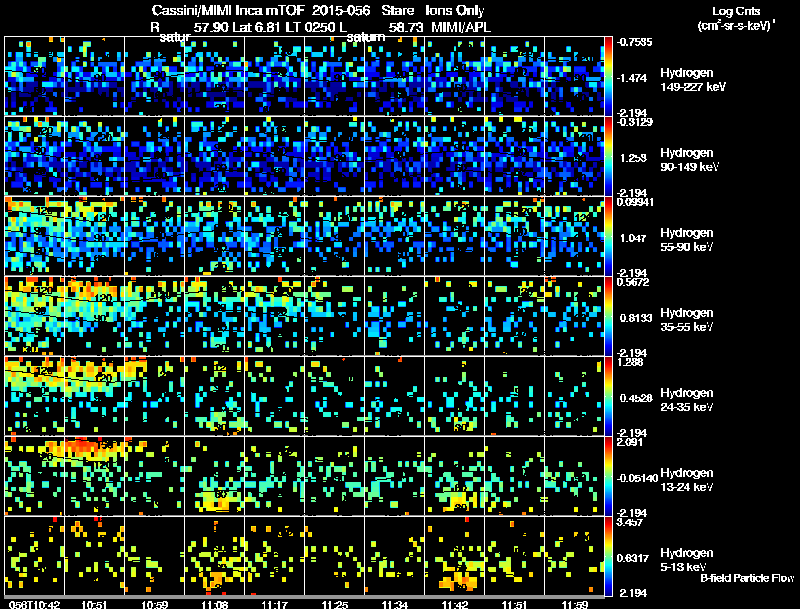
Task: Open the 13-24 keV image panel at 11:08
Action: 214,476
